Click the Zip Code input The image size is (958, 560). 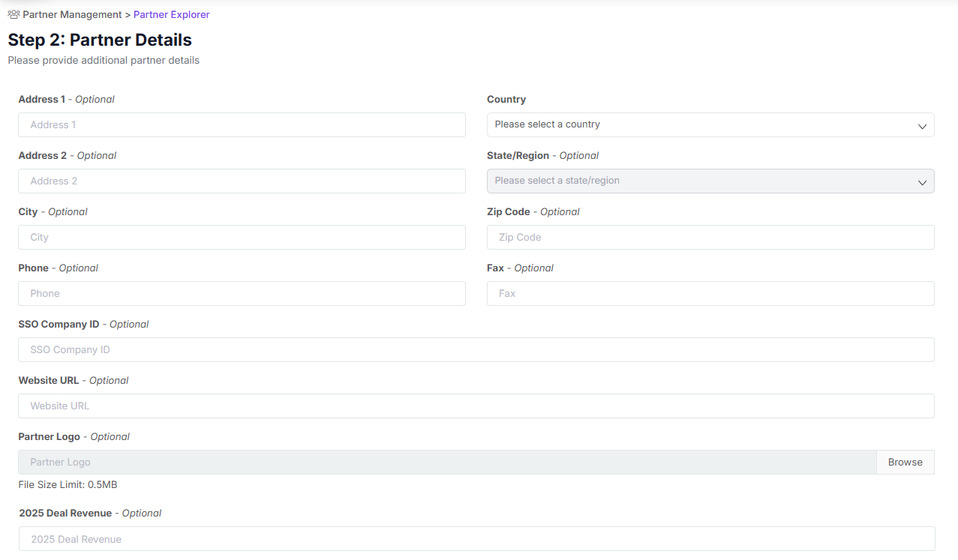[710, 237]
